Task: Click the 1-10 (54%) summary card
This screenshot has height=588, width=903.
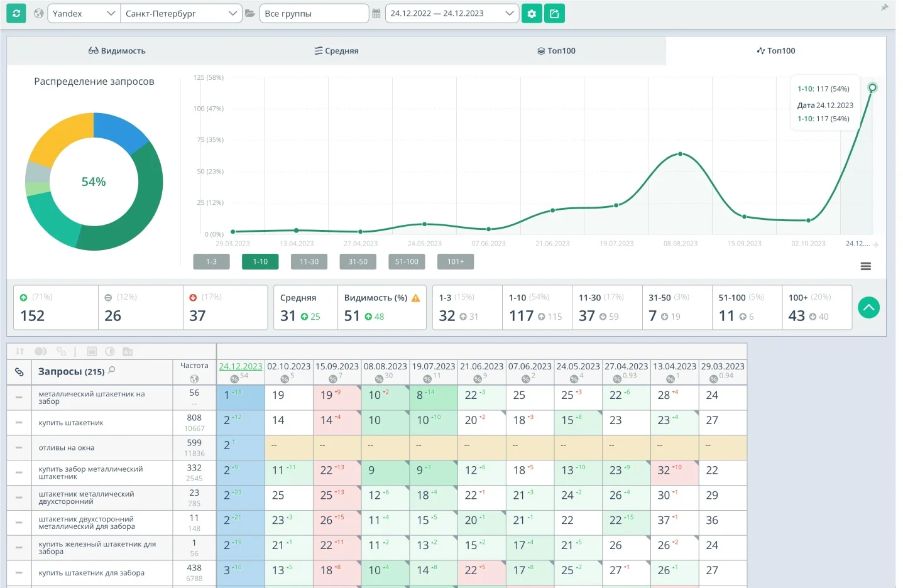Action: (537, 307)
